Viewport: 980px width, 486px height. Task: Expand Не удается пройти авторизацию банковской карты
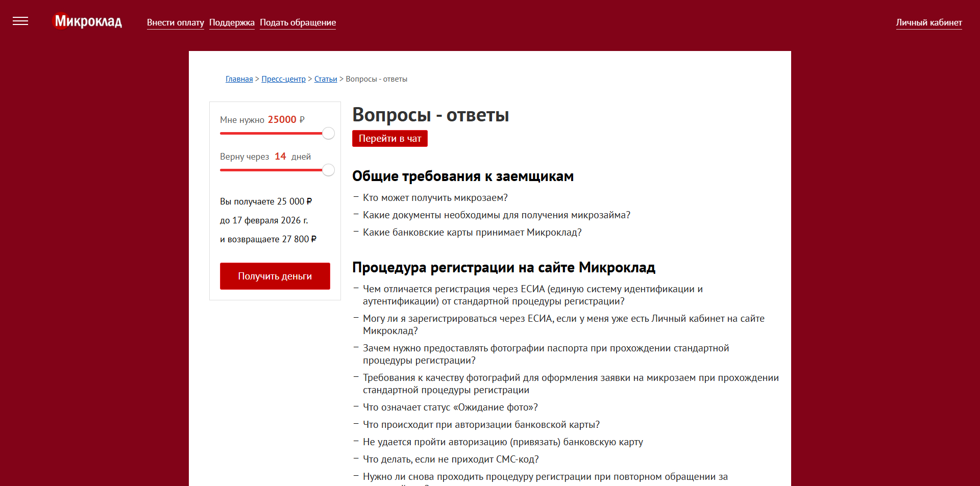pyautogui.click(x=502, y=442)
